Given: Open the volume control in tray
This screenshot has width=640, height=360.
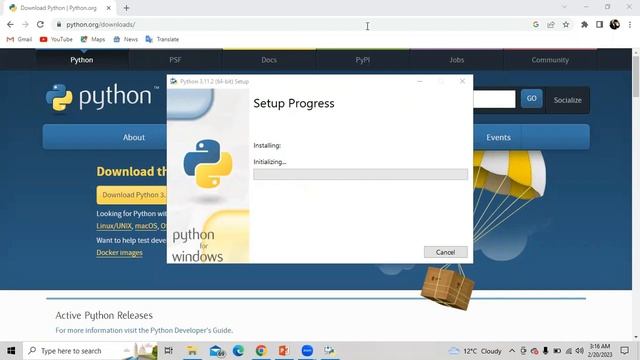Looking at the screenshot, I should (580, 351).
